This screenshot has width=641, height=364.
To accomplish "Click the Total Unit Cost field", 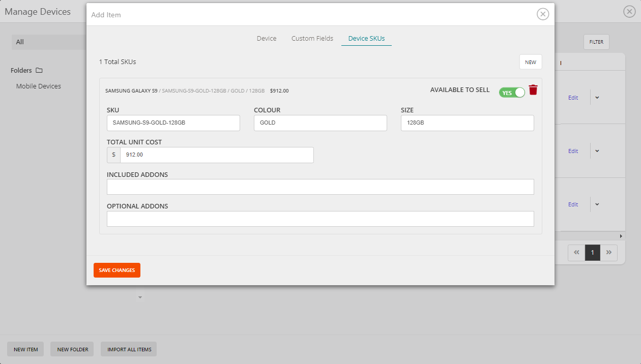I will [216, 155].
